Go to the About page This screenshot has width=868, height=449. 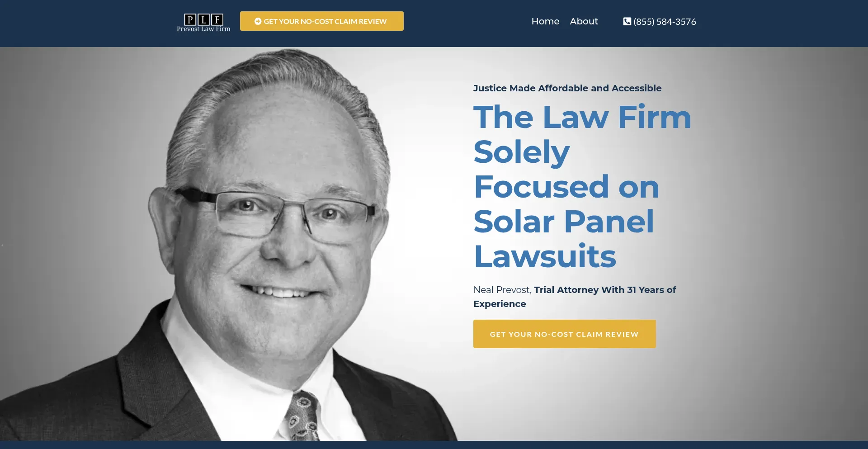pos(584,21)
